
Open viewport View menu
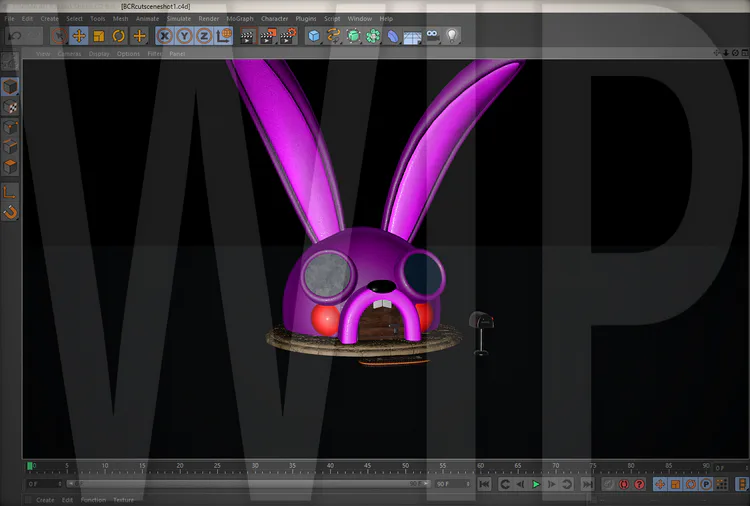[x=43, y=54]
